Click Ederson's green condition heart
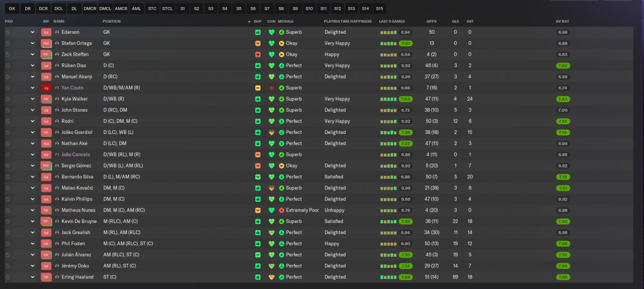 pyautogui.click(x=272, y=32)
